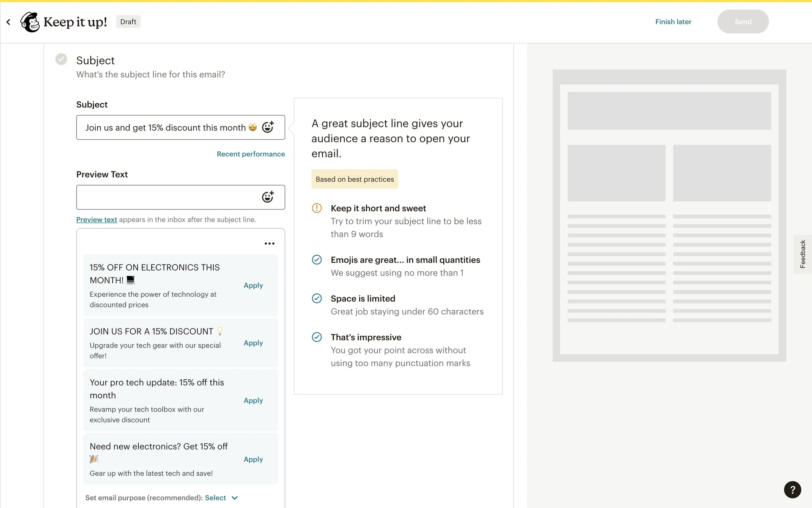The image size is (812, 508).
Task: Apply the Your pro tech update suggestion
Action: 253,400
